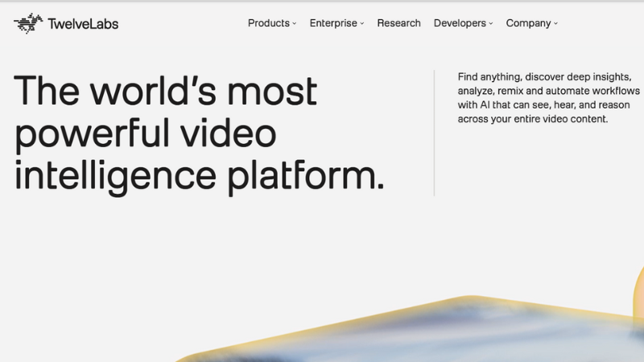644x362 pixels.
Task: Click the text "across your entire video content."
Action: tap(533, 118)
